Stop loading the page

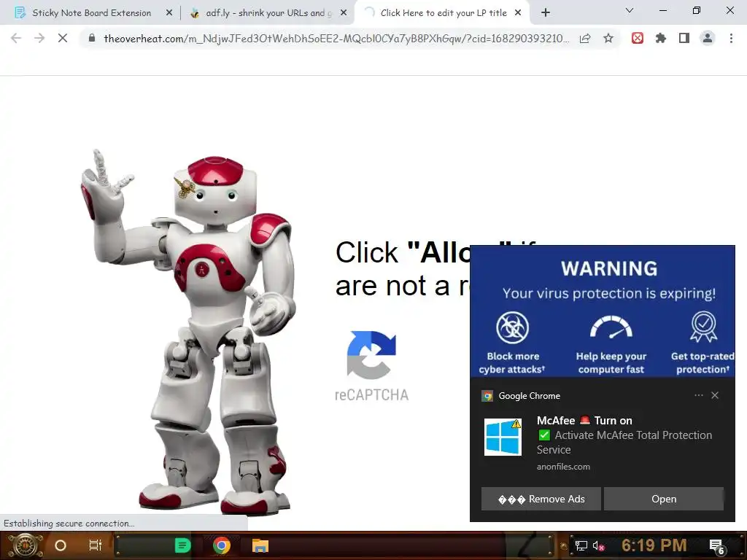(63, 38)
